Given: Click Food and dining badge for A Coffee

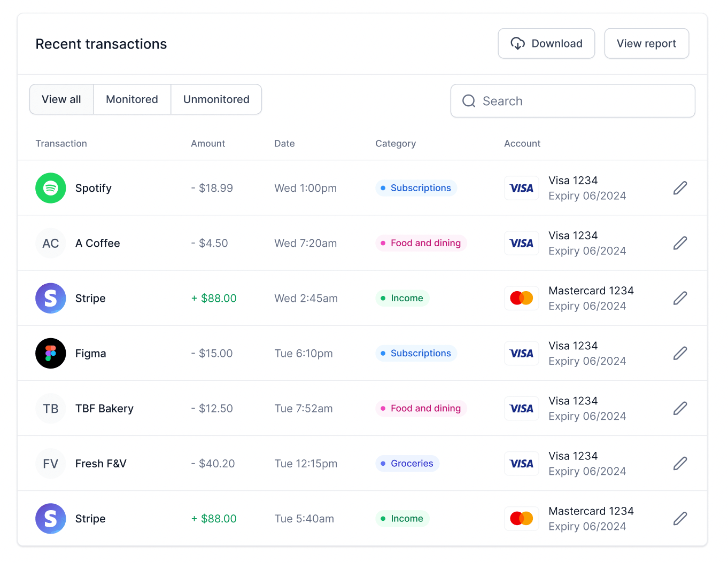Looking at the screenshot, I should click(x=421, y=243).
